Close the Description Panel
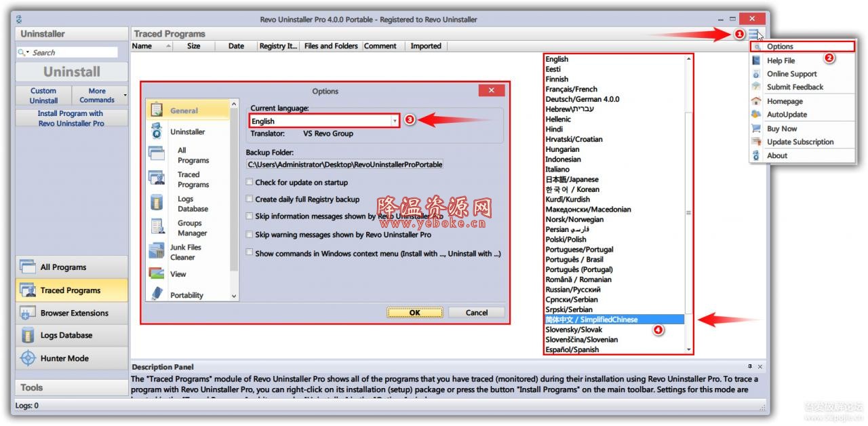 pos(759,366)
